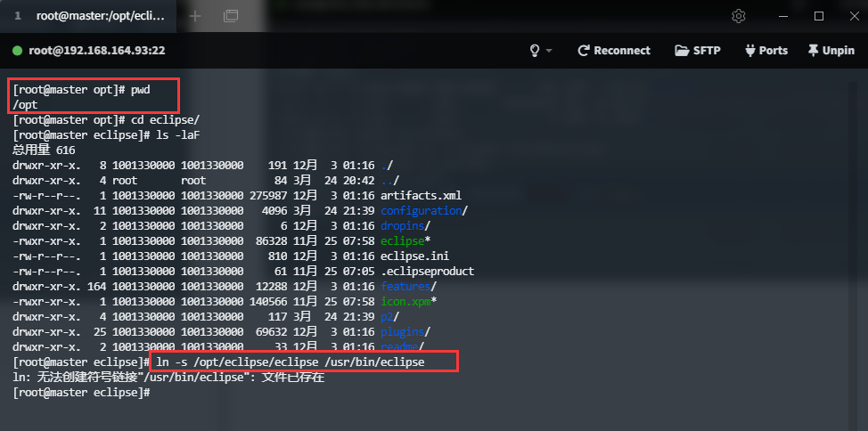Click the configuration directory in the listing

(422, 211)
